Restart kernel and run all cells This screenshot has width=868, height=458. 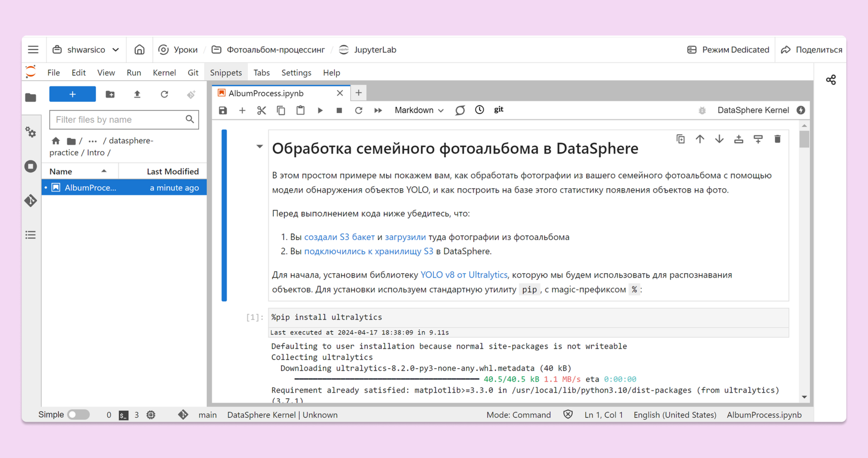378,111
